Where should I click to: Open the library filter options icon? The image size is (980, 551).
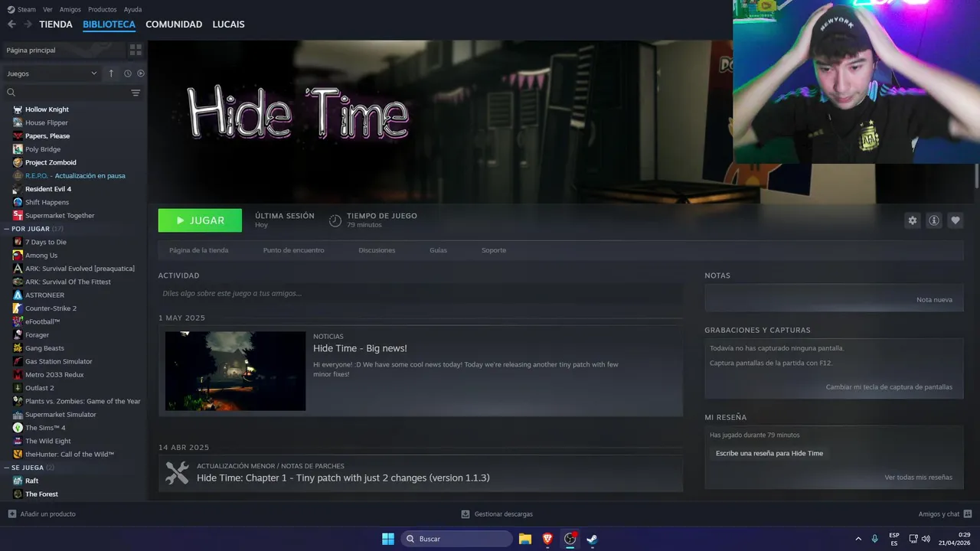point(136,93)
